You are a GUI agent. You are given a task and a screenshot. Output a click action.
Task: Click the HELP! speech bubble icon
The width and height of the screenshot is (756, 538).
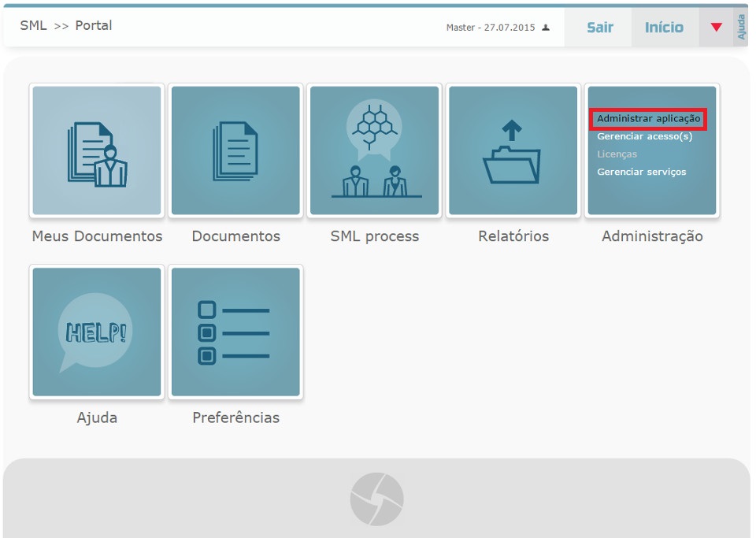[97, 332]
